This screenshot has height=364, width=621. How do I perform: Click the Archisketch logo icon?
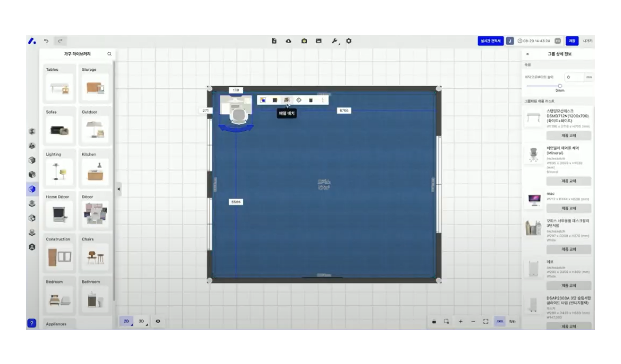(32, 41)
